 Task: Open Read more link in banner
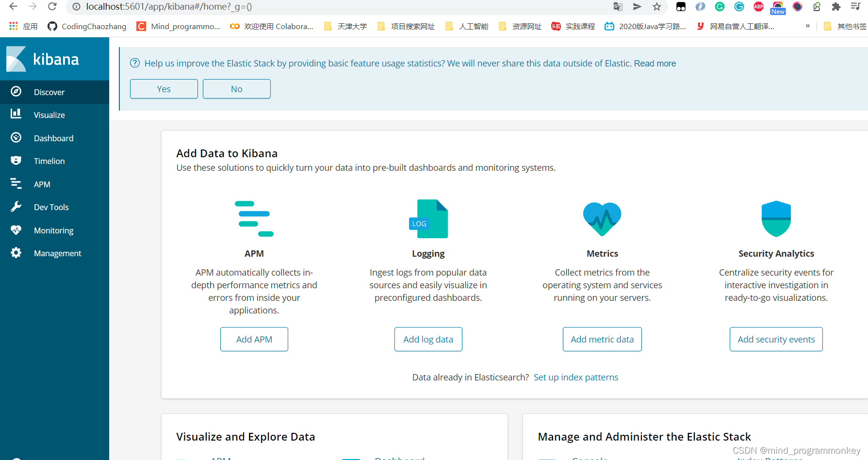[655, 63]
